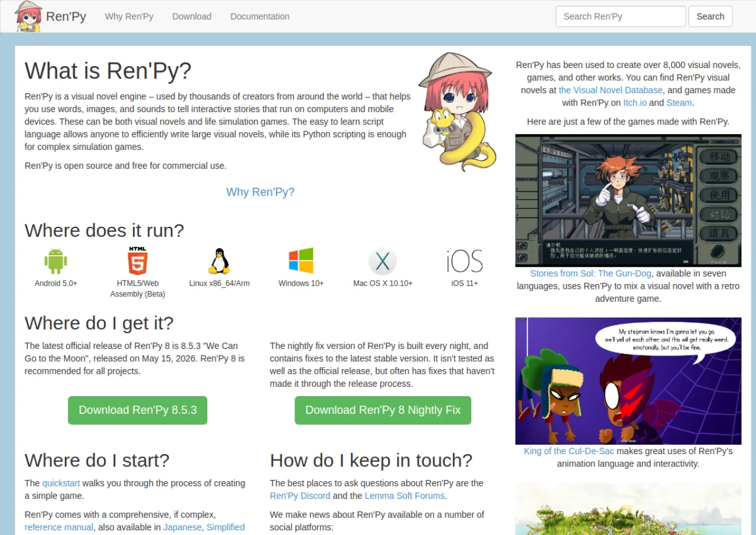
Task: Click the Linux penguin icon
Action: coord(219,261)
